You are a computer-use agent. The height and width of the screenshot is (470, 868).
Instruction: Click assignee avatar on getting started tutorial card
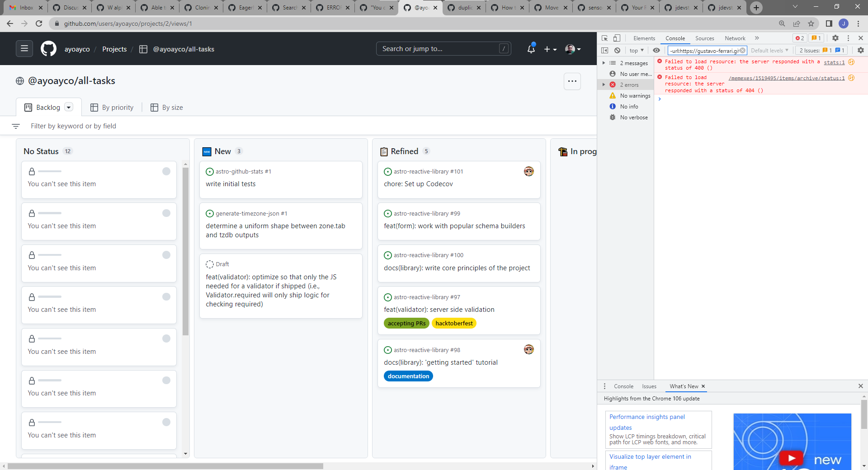pos(528,349)
